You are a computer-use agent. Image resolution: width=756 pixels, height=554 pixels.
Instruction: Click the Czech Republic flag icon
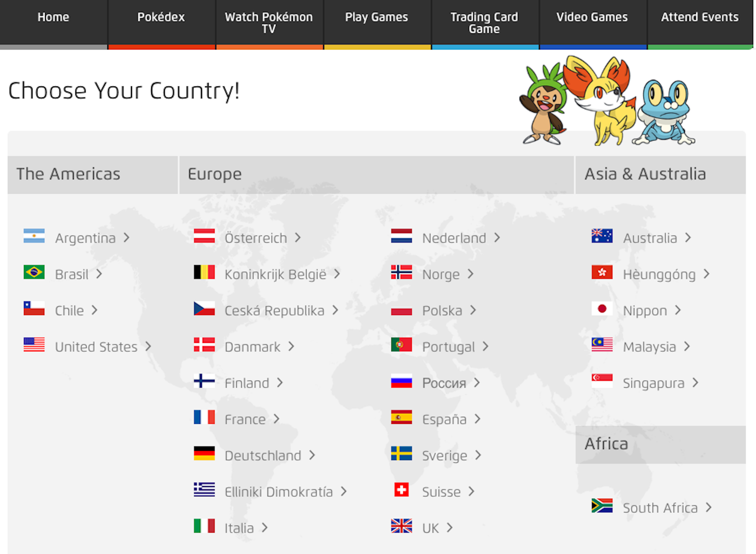[204, 309]
